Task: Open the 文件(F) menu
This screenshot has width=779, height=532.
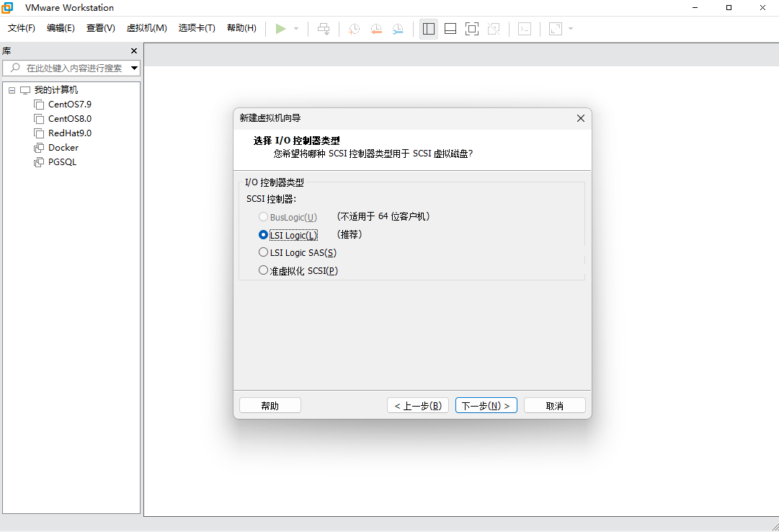Action: (x=22, y=28)
